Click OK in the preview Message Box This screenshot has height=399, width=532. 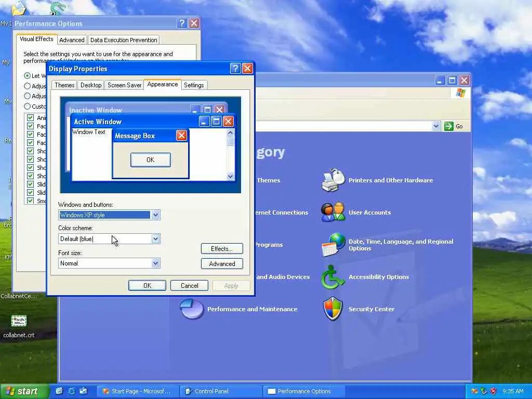[150, 160]
